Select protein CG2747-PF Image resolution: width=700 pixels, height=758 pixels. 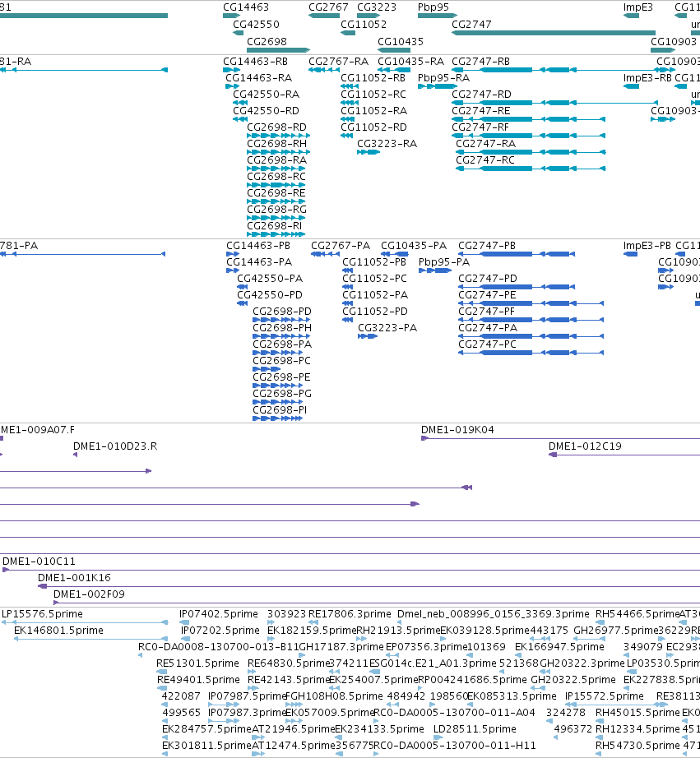pyautogui.click(x=487, y=312)
